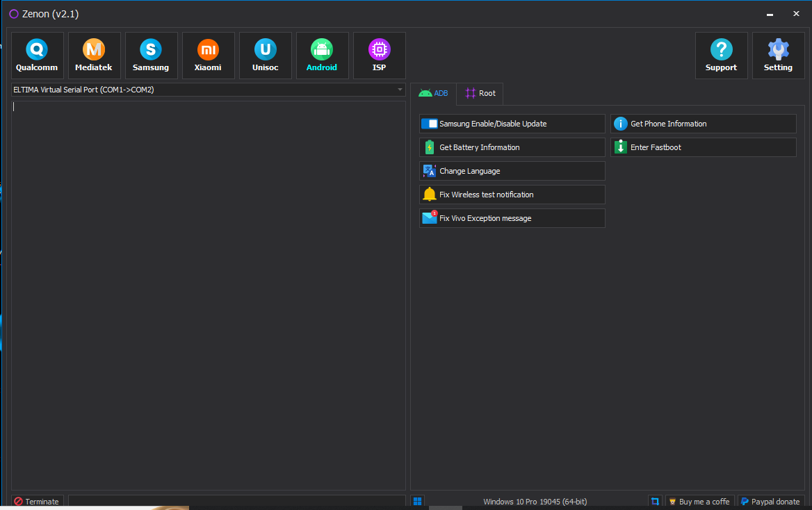Click Get Phone Information
812x510 pixels.
click(x=704, y=124)
